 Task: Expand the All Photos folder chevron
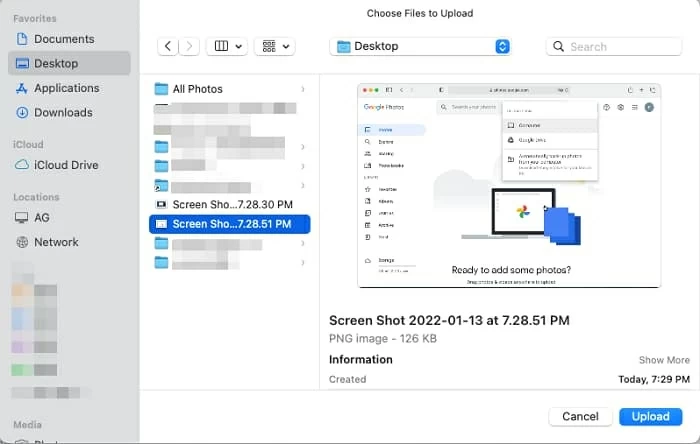coord(302,89)
